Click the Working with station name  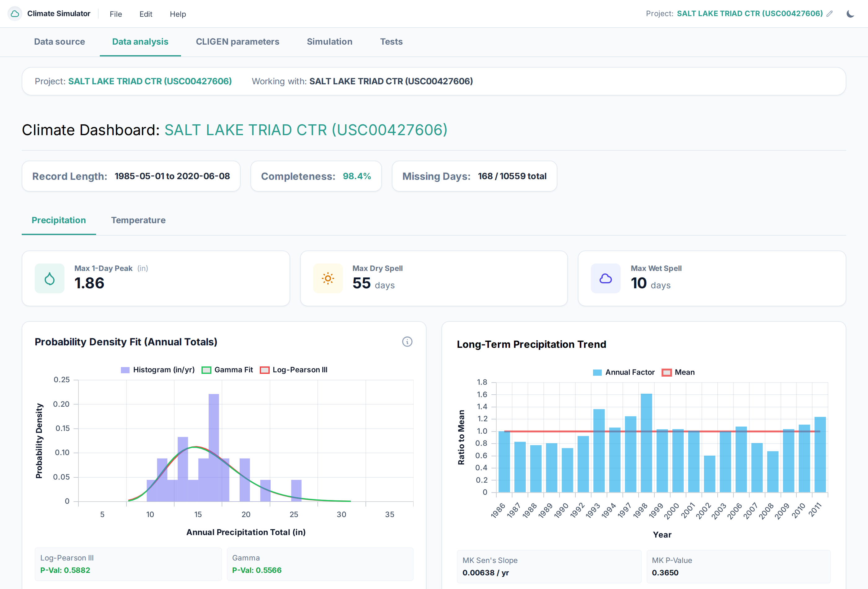[391, 82]
